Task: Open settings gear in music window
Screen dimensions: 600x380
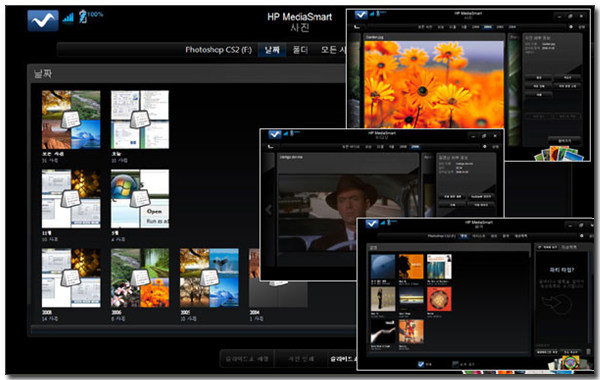Action: click(582, 236)
